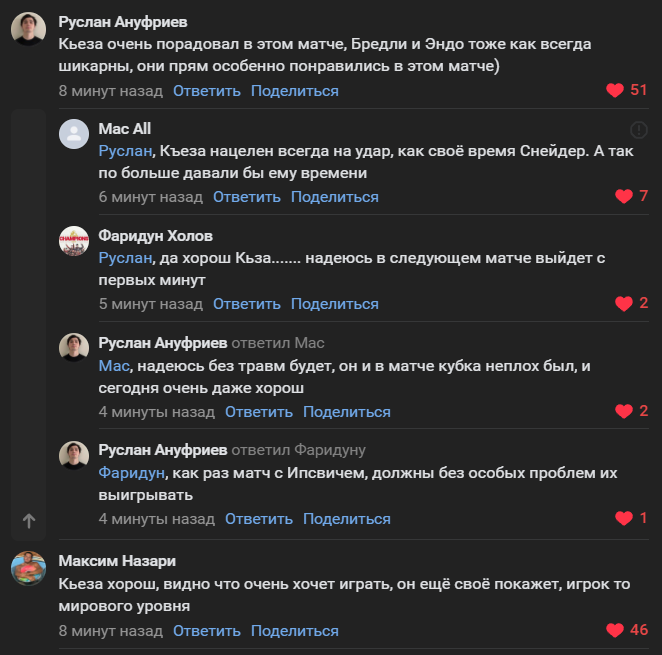The image size is (662, 655).
Task: Click Фаридун Холов's profile picture
Action: click(x=74, y=241)
